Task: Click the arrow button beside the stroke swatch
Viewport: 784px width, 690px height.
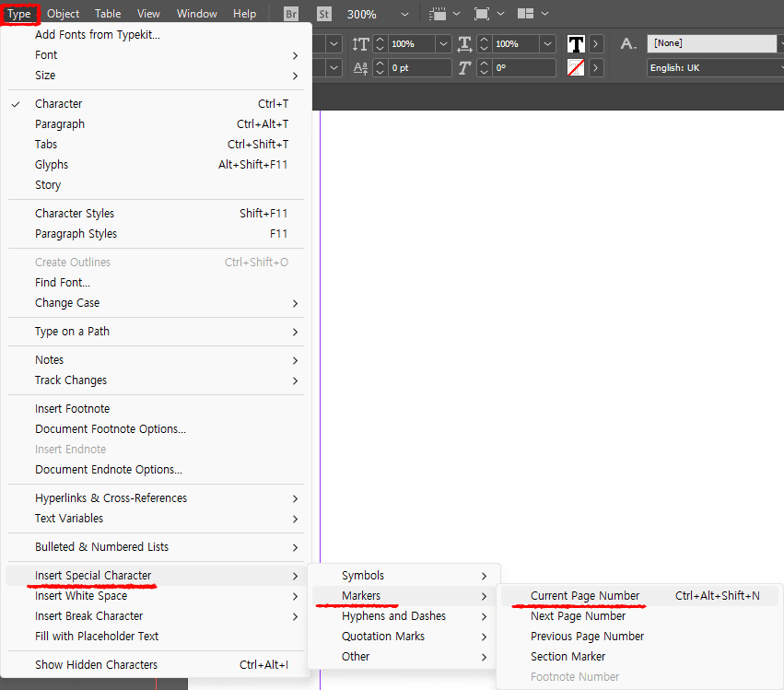Action: [595, 67]
